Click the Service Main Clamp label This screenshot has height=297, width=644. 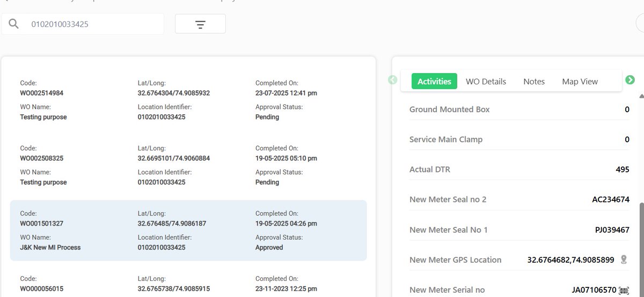click(x=446, y=140)
